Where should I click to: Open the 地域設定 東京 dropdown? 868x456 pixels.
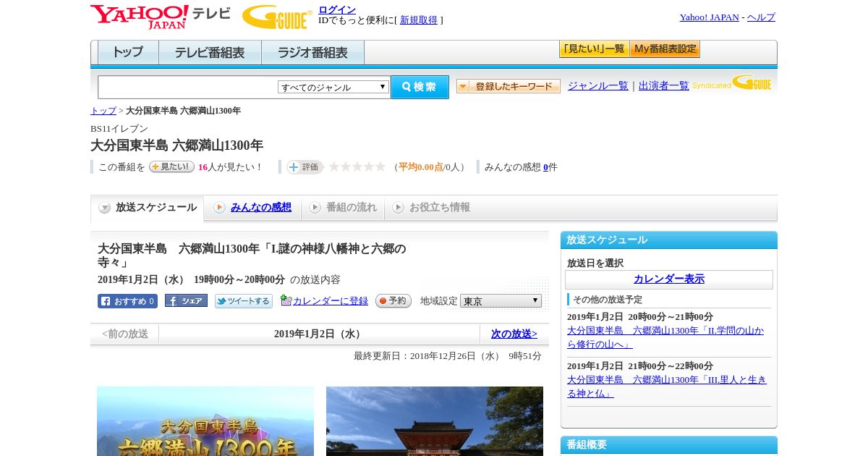pyautogui.click(x=501, y=300)
